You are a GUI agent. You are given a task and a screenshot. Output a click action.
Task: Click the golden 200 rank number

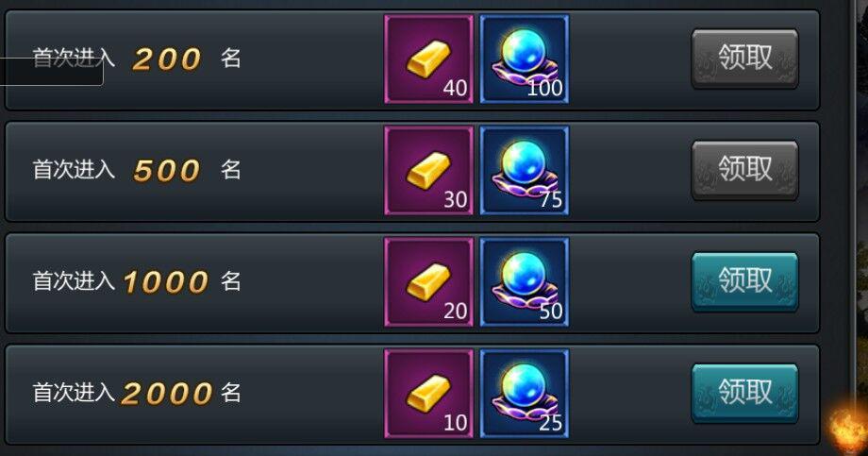click(167, 59)
